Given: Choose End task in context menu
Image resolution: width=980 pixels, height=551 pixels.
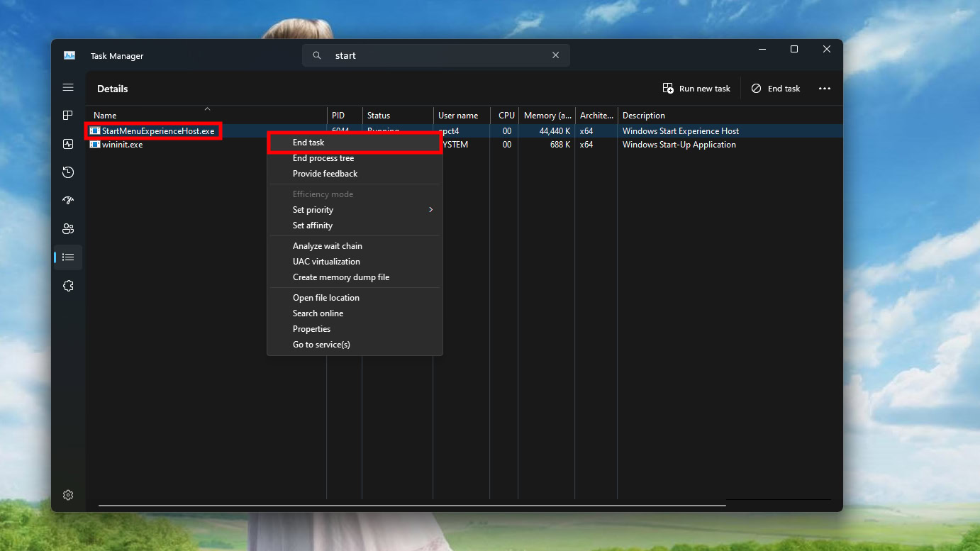Looking at the screenshot, I should [x=308, y=143].
